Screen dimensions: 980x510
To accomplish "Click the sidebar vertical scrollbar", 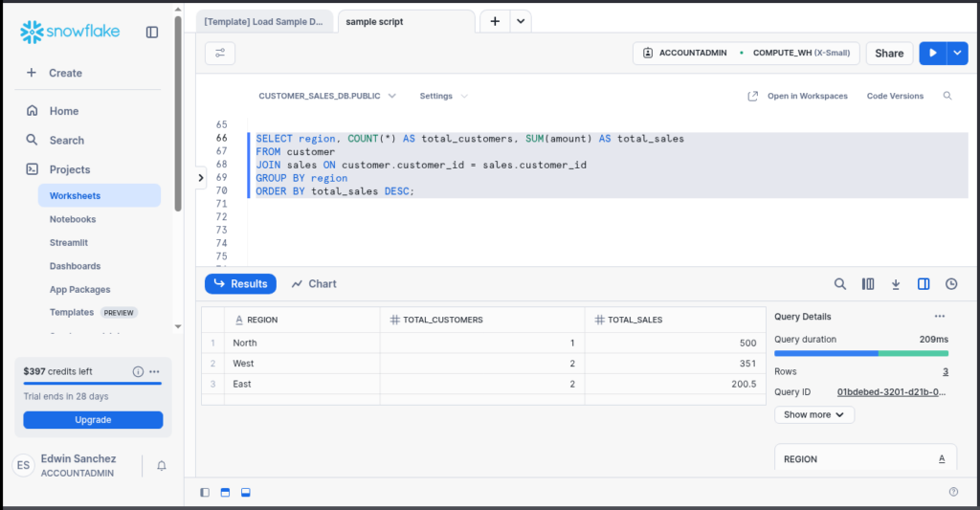I will pyautogui.click(x=178, y=114).
